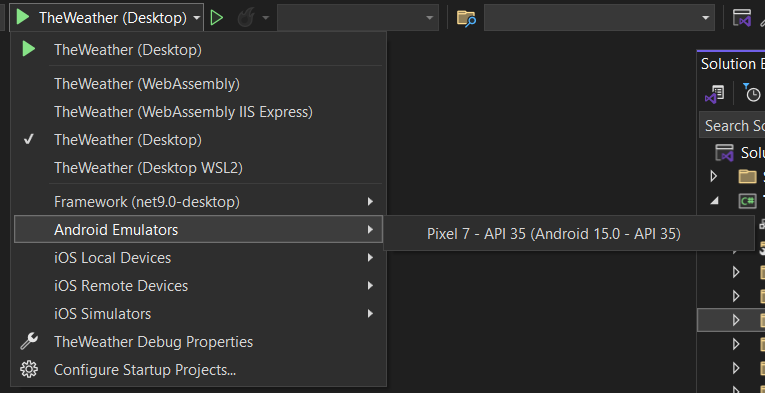Open the empty combo box after Hot Reload
This screenshot has height=393, width=765.
click(358, 18)
